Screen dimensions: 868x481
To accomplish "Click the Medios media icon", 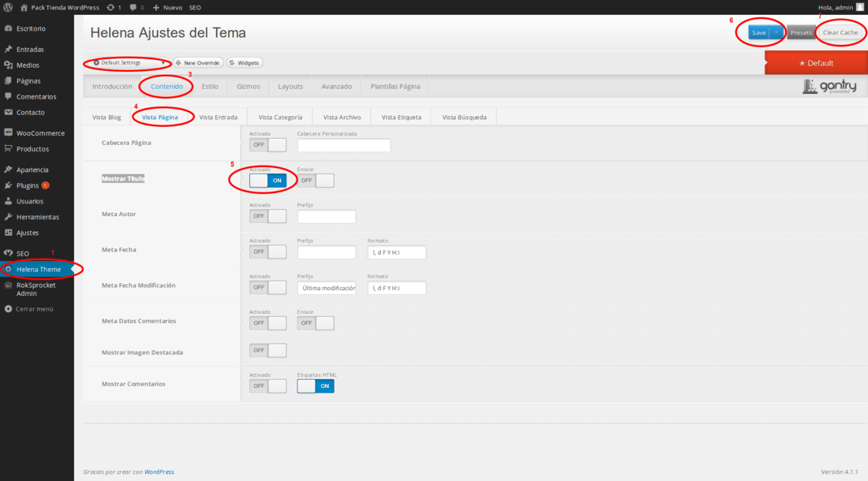I will [x=9, y=65].
